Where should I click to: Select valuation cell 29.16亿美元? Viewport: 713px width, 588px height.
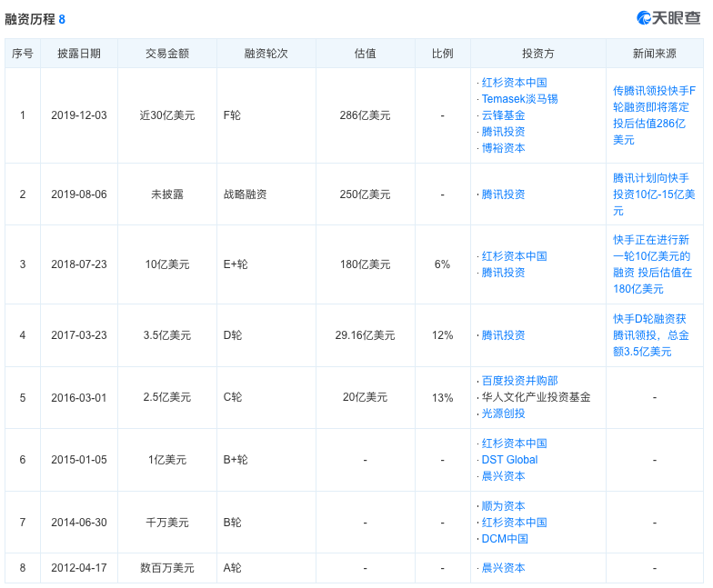(x=366, y=335)
